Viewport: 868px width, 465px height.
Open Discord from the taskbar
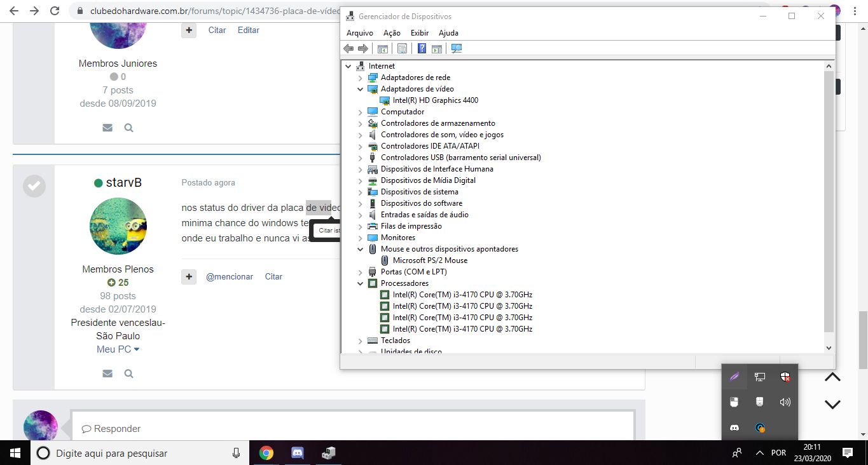297,453
